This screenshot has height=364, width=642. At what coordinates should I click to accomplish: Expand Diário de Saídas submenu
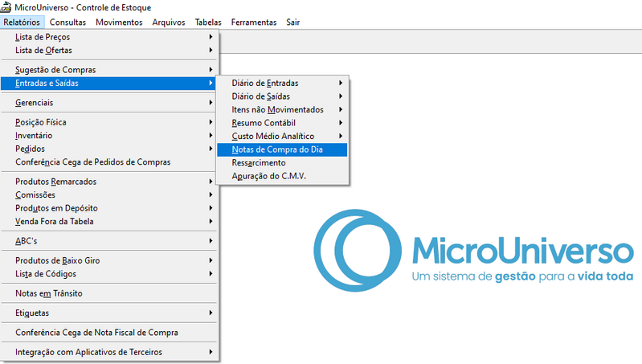(282, 96)
